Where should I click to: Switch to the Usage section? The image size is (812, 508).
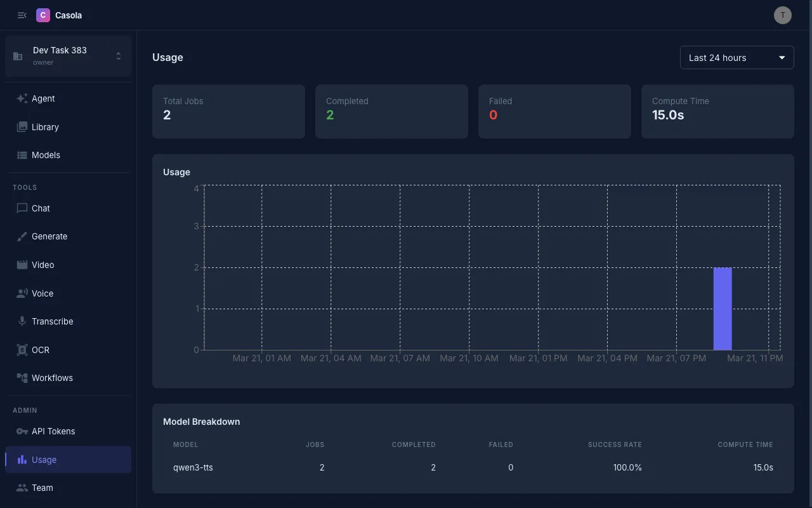click(x=44, y=459)
